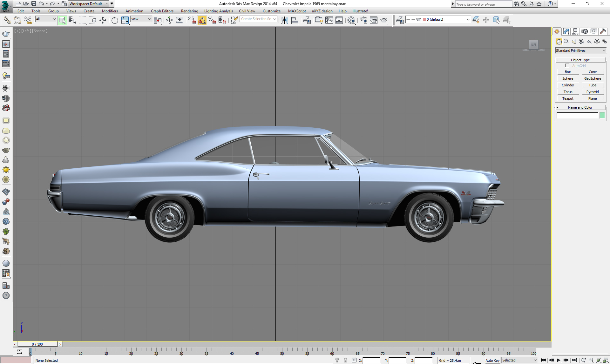Click the Mirror tool icon
Screen dimensions: 610x364
(285, 20)
